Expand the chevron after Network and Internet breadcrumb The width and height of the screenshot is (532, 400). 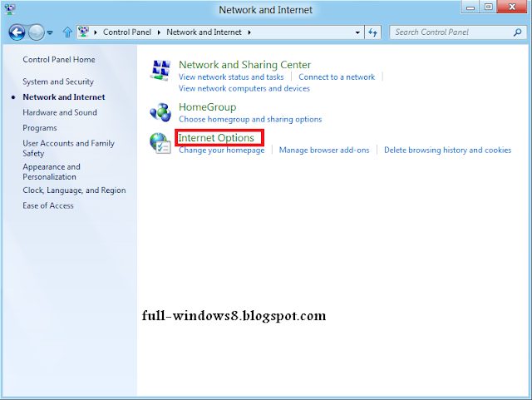pos(249,32)
